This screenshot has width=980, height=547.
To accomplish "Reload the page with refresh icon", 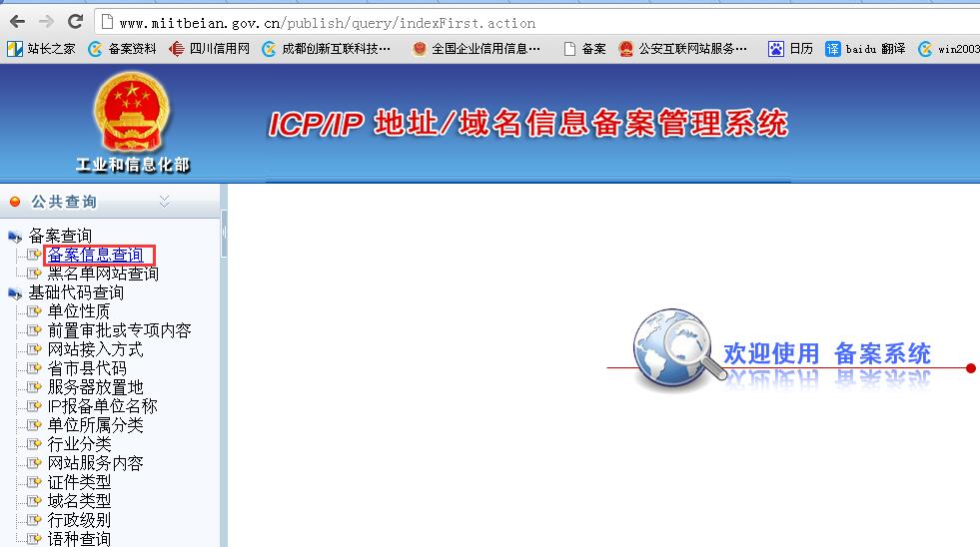I will (76, 22).
